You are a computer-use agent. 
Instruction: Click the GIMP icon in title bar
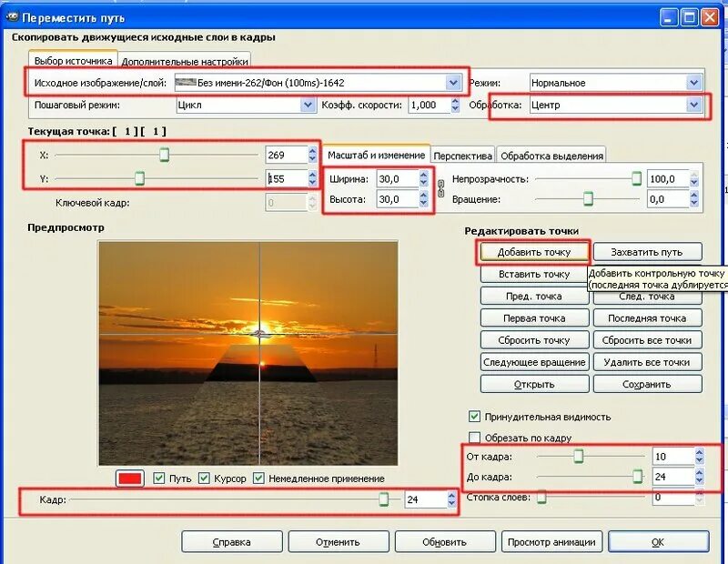[x=12, y=17]
